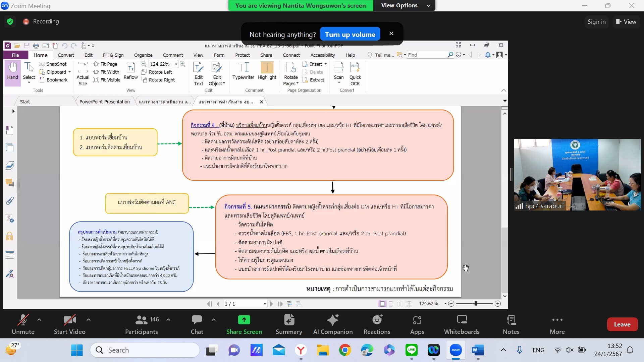Screen dimensions: 644x362
Task: Set view to Actual Size
Action: 83,74
